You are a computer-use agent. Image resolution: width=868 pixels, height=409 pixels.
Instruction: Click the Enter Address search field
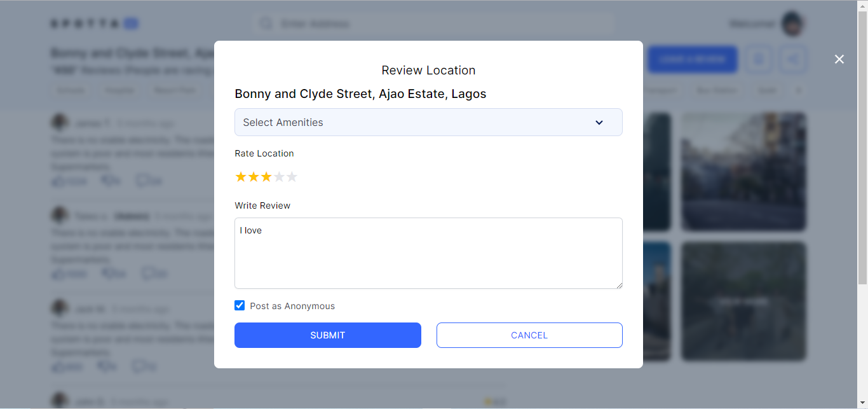tap(433, 24)
